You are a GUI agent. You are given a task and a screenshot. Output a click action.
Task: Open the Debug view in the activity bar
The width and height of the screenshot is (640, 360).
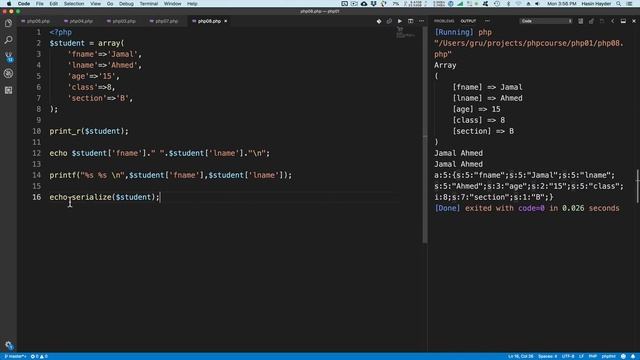click(8, 73)
